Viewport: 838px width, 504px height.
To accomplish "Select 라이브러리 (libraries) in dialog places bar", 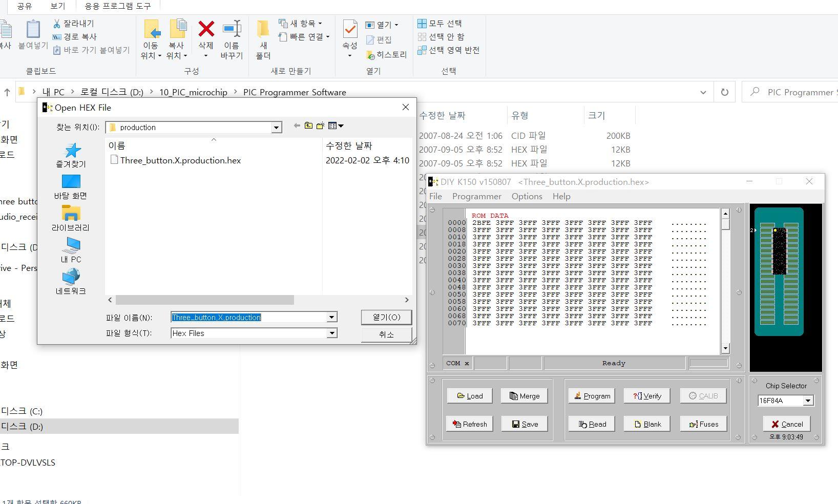I will click(71, 219).
